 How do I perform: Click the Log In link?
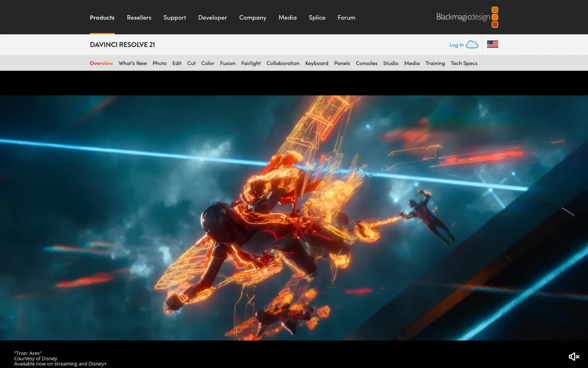click(x=457, y=45)
